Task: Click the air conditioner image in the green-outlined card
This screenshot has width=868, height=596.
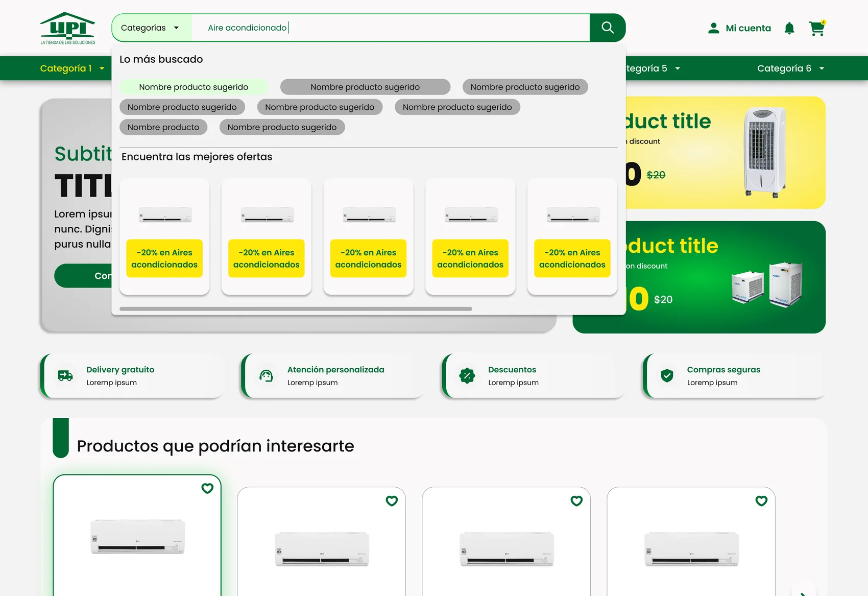Action: point(137,536)
